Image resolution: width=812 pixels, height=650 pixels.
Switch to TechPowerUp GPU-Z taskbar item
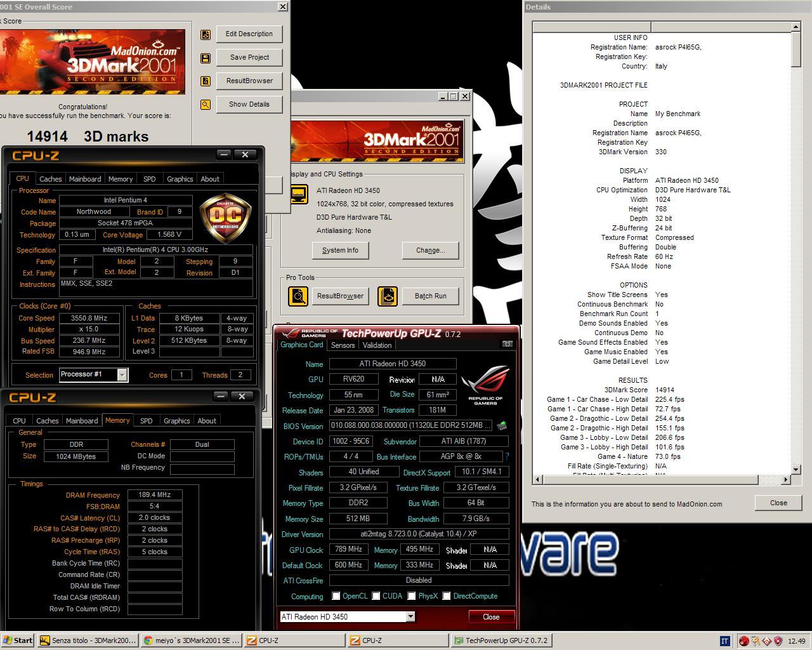[x=501, y=640]
